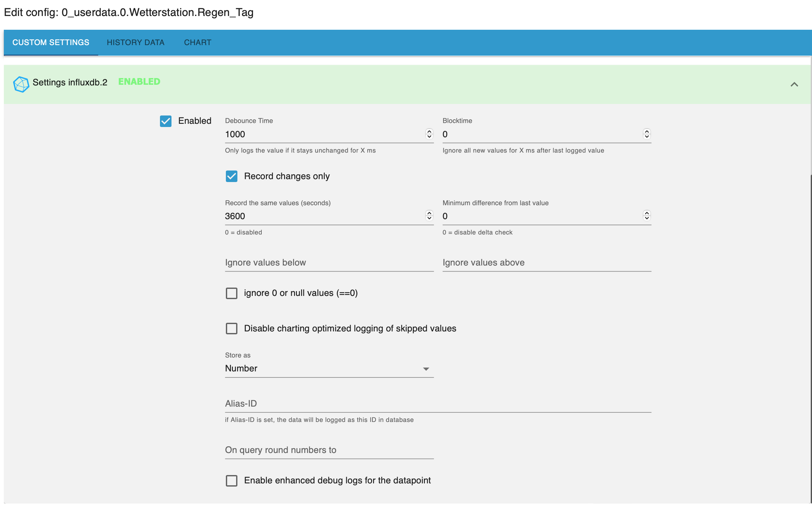Screen dimensions: 812x508
Task: Focus the Ignore values above field
Action: point(546,262)
